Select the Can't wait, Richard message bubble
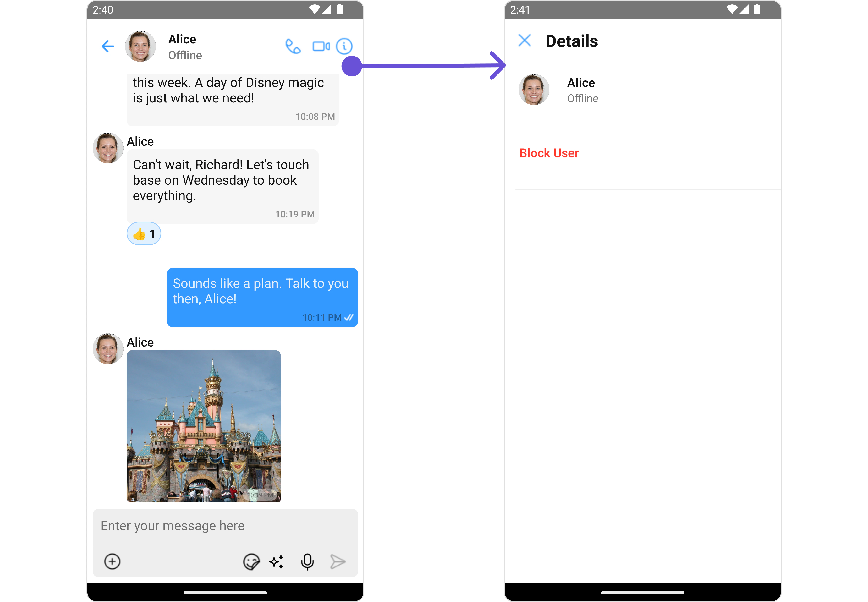This screenshot has width=868, height=602. point(222,186)
